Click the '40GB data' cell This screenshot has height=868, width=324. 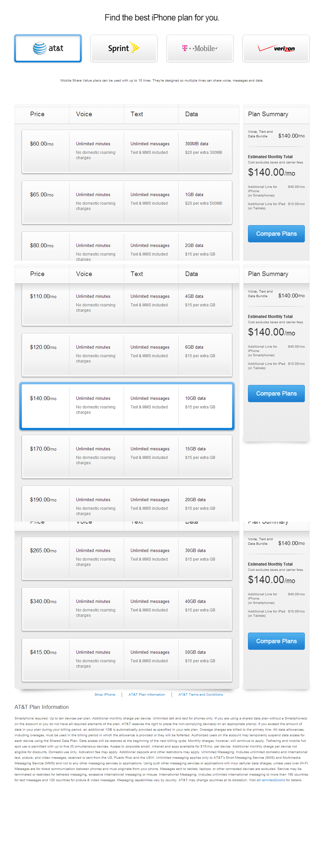coord(195,602)
